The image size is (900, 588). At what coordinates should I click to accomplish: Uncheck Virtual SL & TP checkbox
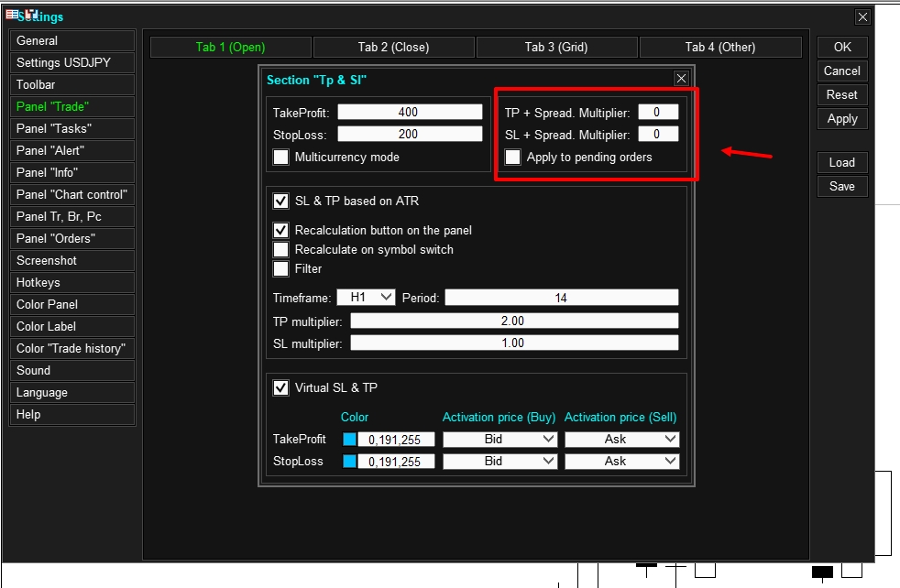[x=281, y=387]
